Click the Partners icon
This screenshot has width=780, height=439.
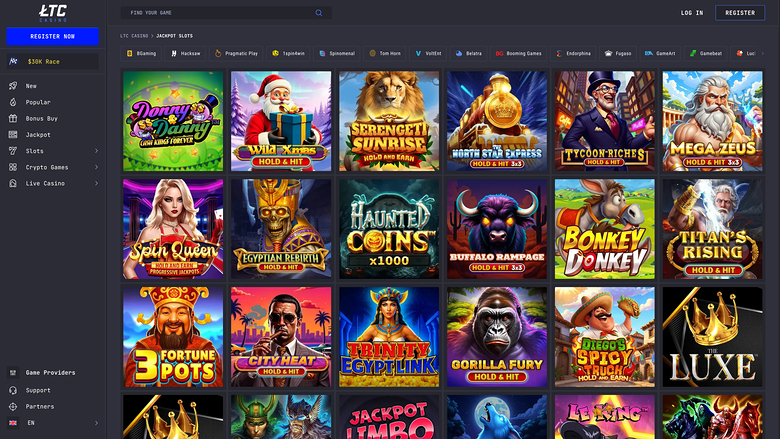(x=13, y=407)
